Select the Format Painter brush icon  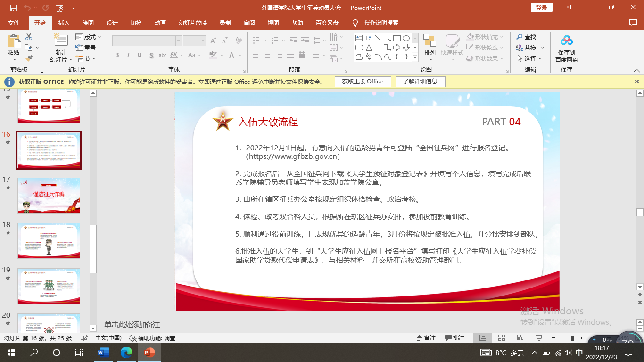click(29, 58)
